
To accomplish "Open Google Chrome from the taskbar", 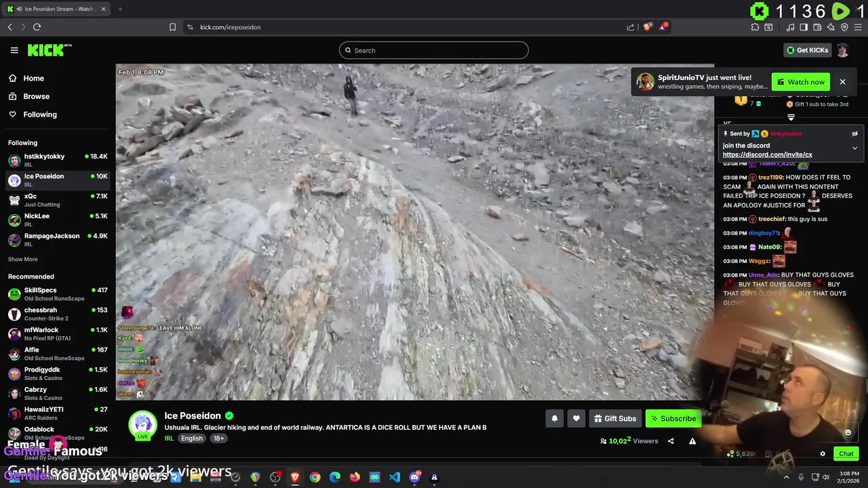I will pyautogui.click(x=315, y=477).
